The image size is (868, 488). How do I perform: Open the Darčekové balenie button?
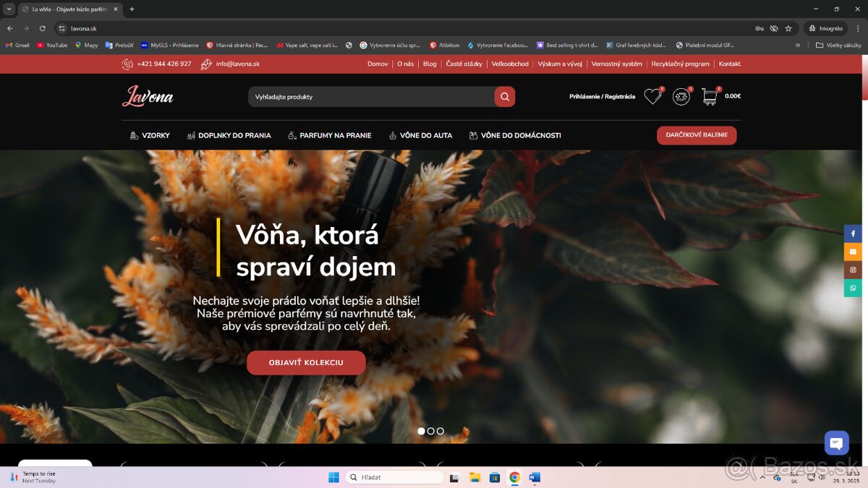(x=696, y=135)
